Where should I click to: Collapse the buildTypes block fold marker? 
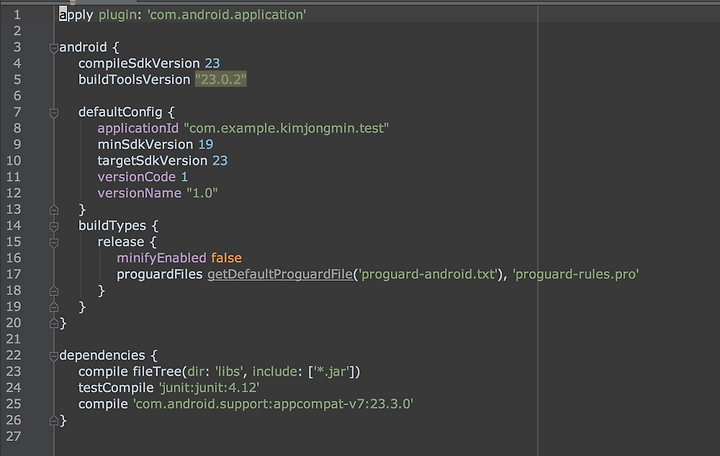pos(54,226)
